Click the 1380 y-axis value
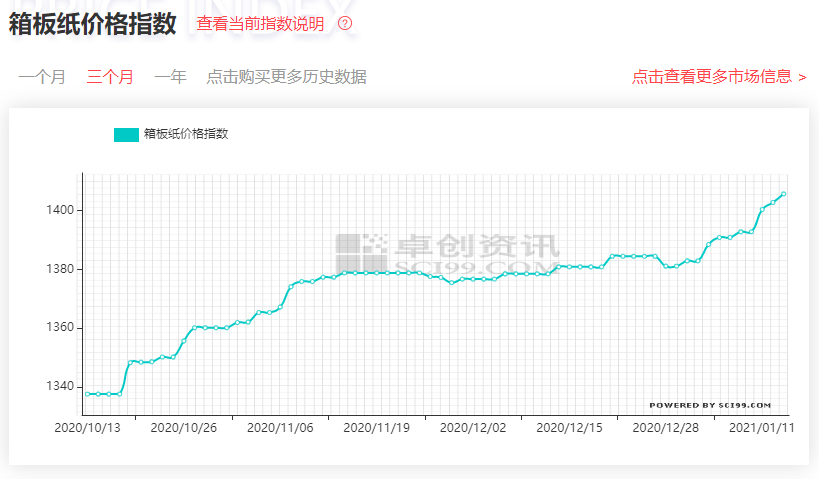This screenshot has height=479, width=819. click(x=60, y=269)
